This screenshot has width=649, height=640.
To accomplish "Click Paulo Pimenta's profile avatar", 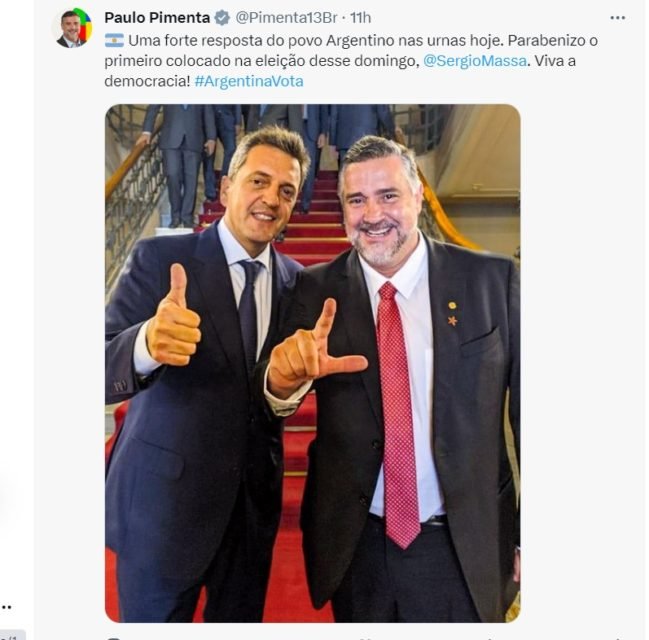I will (72, 28).
